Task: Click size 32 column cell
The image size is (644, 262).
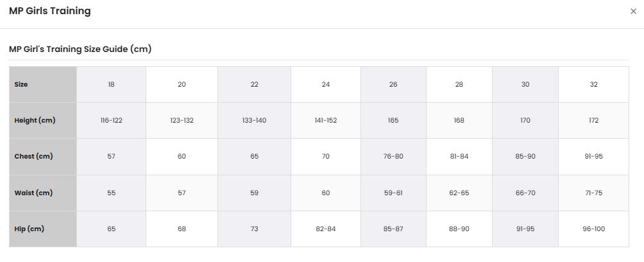Action: [x=593, y=84]
